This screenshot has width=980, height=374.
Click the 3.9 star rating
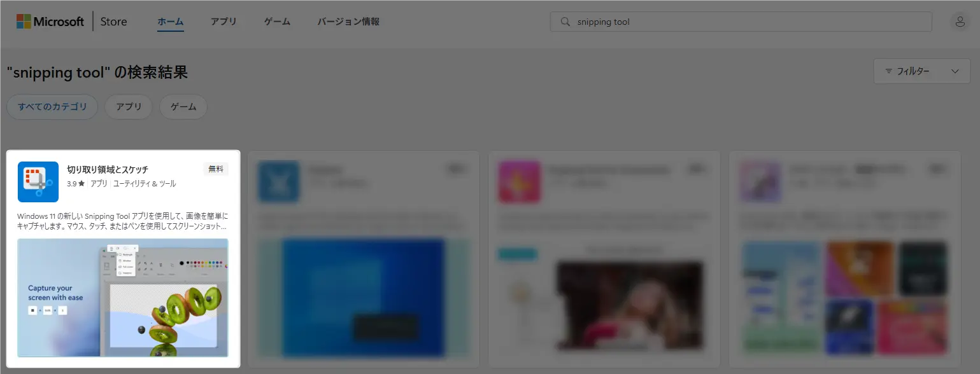pos(76,184)
